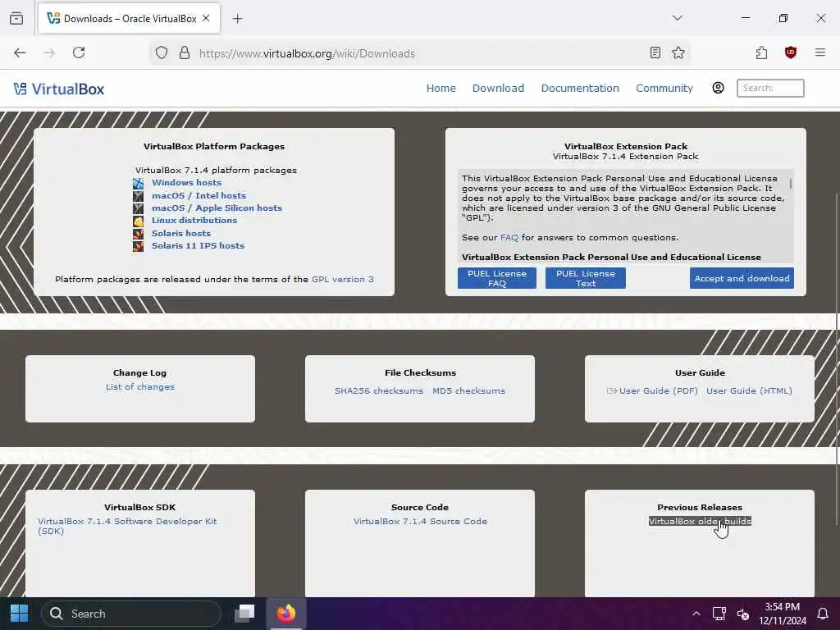
Task: Open VirtualBox older builds link
Action: coord(700,521)
